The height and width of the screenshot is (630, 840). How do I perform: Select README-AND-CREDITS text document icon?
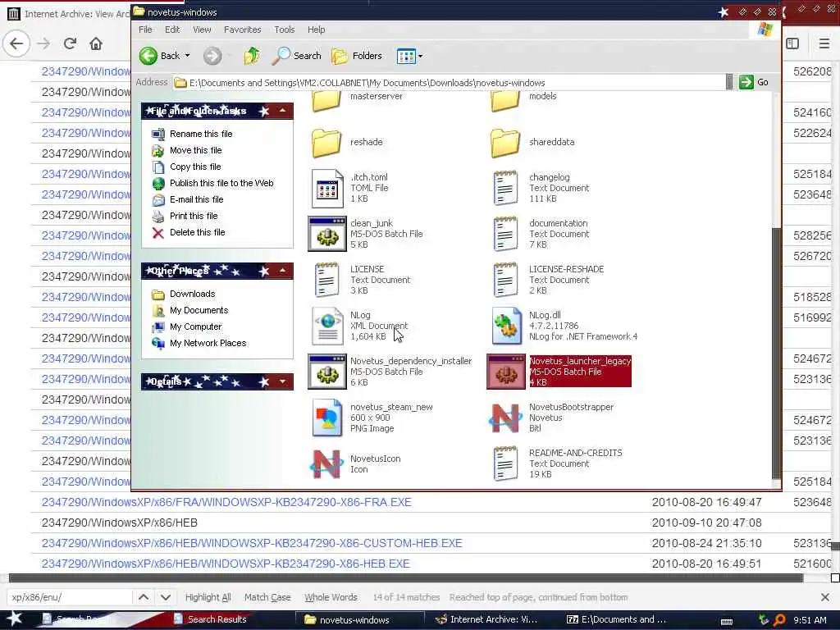coord(505,463)
